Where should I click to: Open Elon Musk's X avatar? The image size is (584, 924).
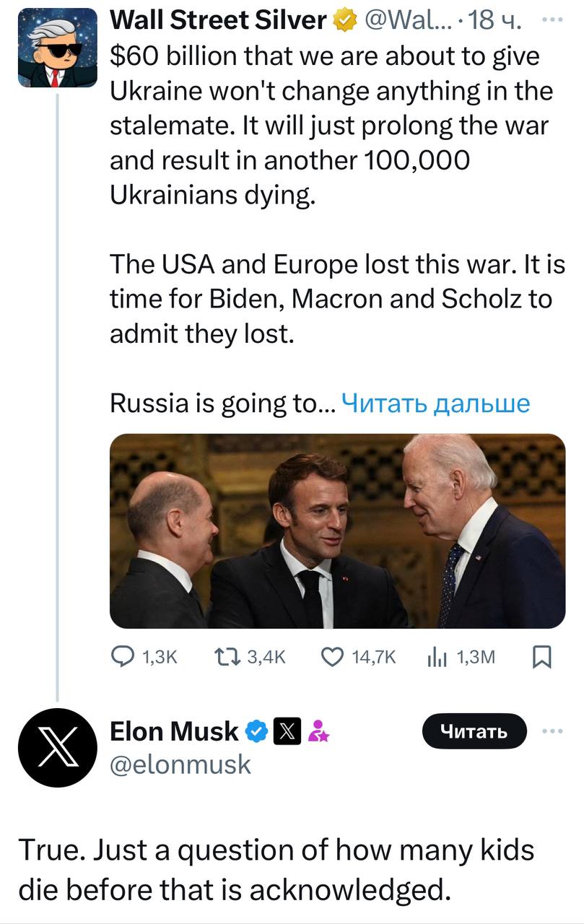coord(57,747)
